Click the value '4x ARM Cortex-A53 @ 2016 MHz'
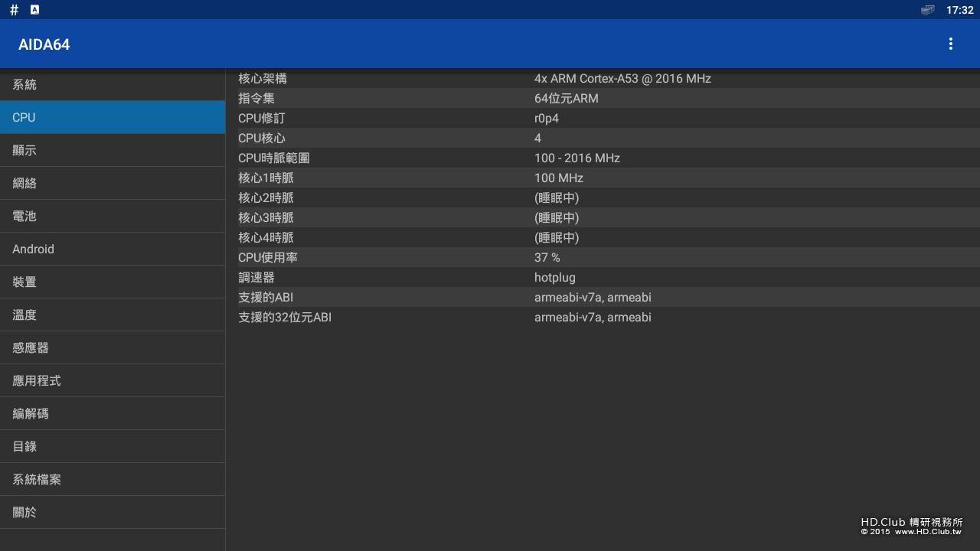 pyautogui.click(x=622, y=78)
